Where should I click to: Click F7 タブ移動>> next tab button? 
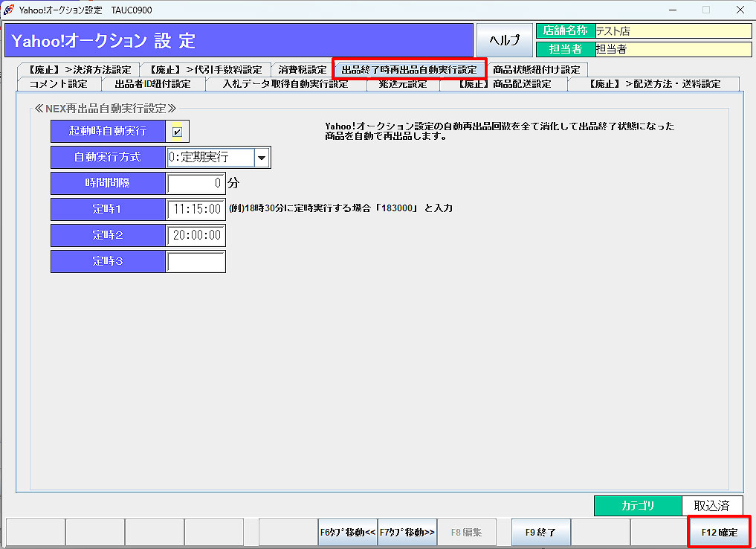click(x=407, y=532)
